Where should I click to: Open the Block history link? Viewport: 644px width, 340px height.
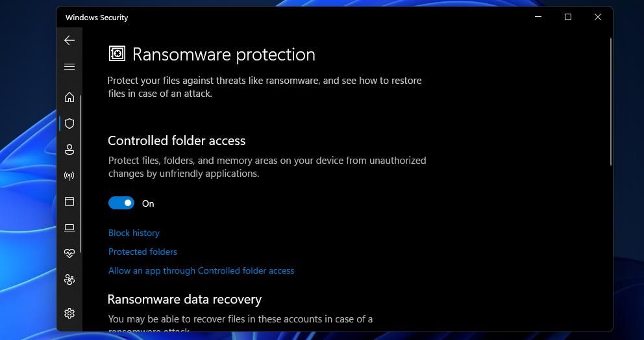click(134, 233)
